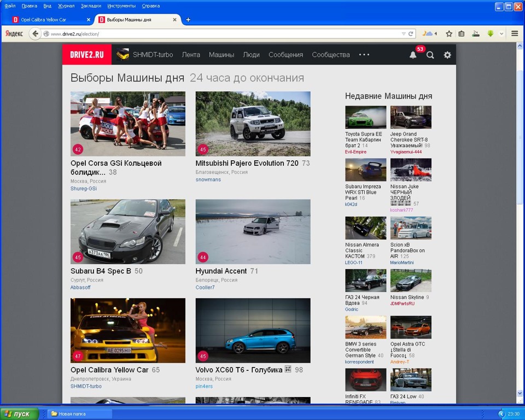
Task: Open the DRIVE2 settings gear icon
Action: pos(447,55)
